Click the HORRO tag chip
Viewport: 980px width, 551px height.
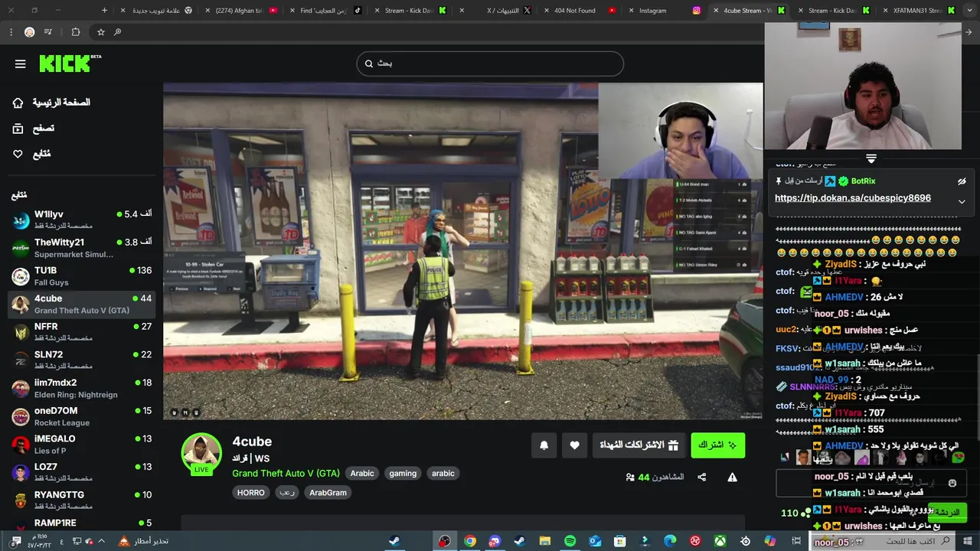click(251, 492)
